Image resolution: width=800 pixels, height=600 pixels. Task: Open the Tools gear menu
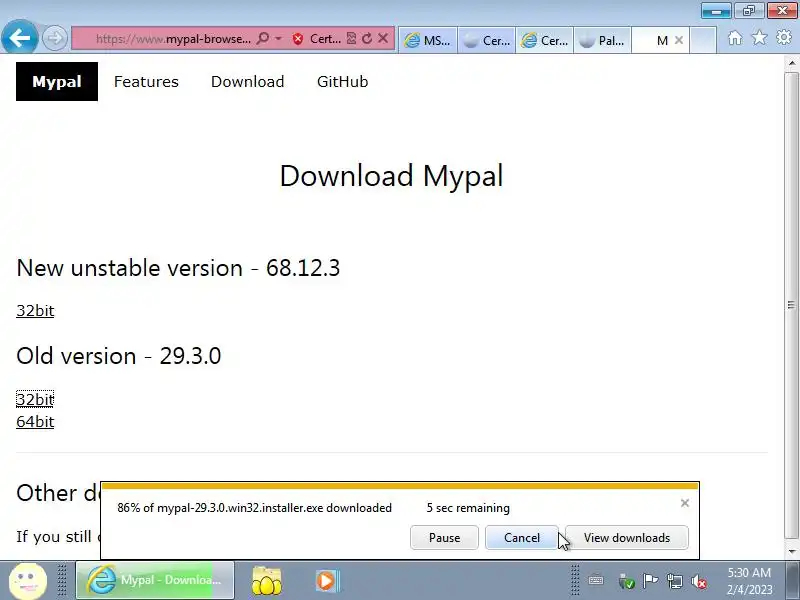pyautogui.click(x=784, y=37)
